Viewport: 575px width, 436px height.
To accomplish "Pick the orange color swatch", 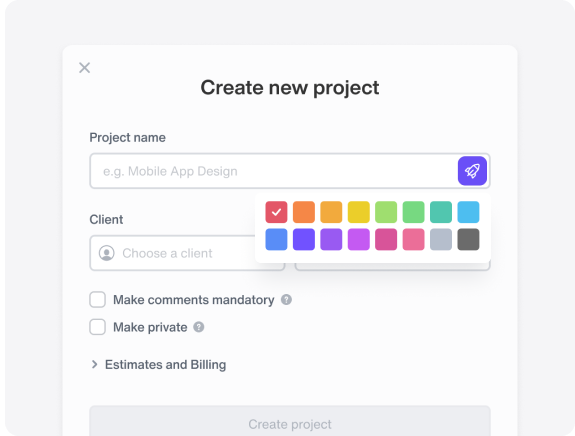I will click(304, 212).
